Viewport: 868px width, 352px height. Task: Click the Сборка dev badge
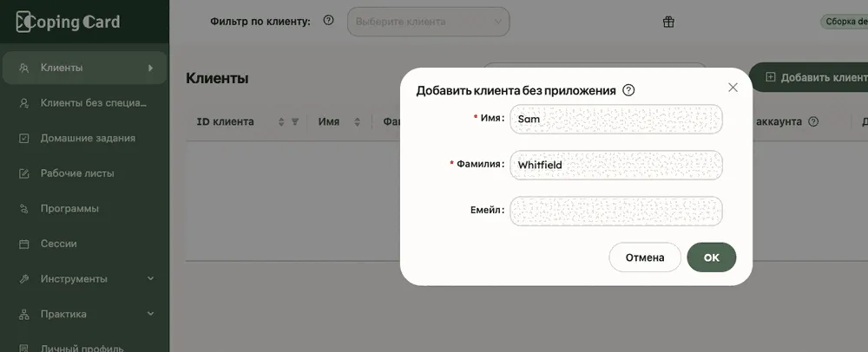[x=844, y=22]
